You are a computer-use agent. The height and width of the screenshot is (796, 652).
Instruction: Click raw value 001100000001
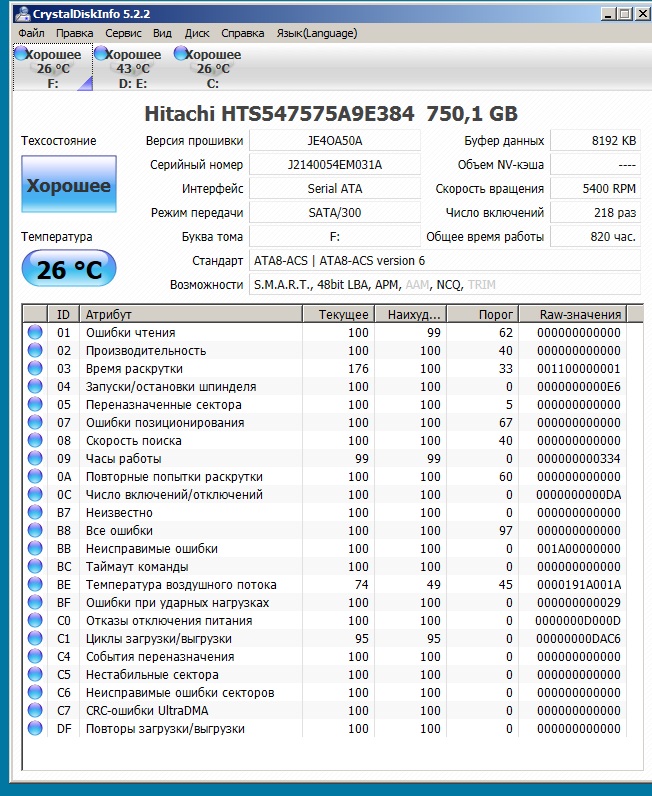pyautogui.click(x=579, y=369)
